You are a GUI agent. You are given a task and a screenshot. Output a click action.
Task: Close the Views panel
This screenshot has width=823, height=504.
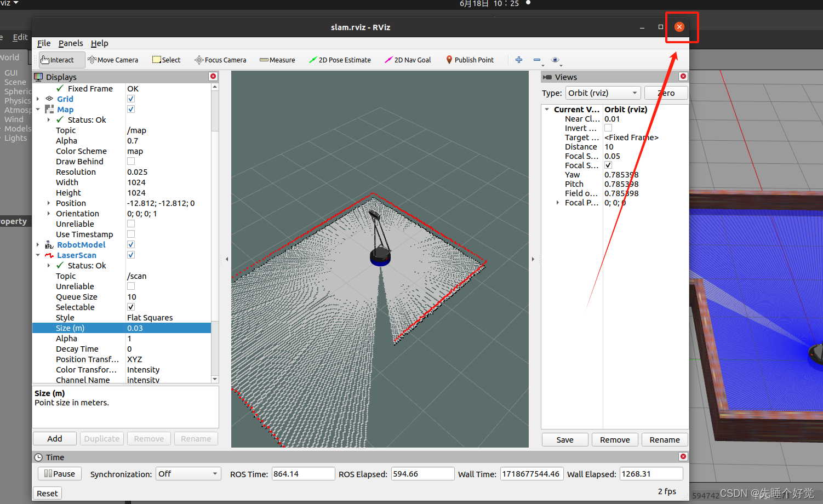tap(683, 77)
